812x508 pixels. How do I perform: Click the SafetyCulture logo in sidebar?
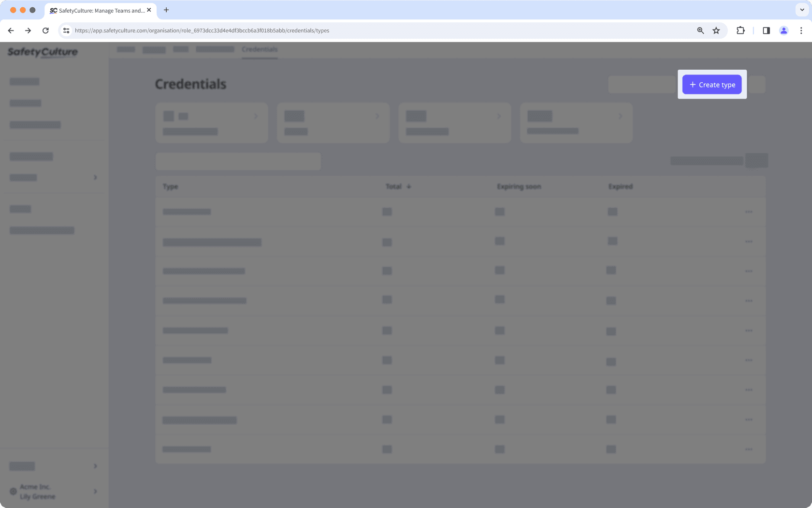[42, 52]
